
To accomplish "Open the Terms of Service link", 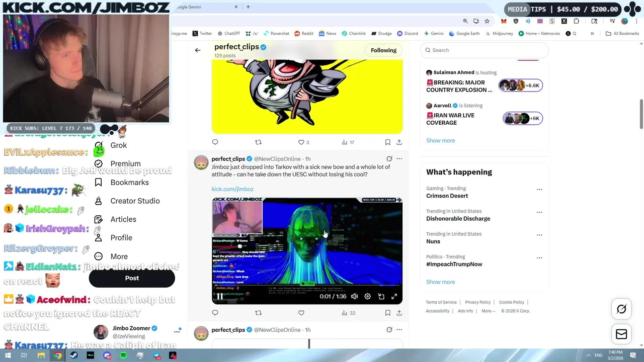I will coord(441,302).
